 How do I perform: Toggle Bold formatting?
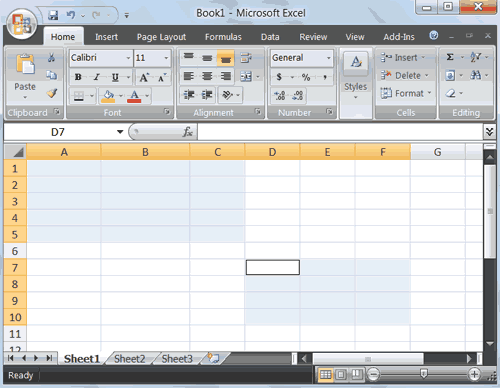[x=78, y=77]
